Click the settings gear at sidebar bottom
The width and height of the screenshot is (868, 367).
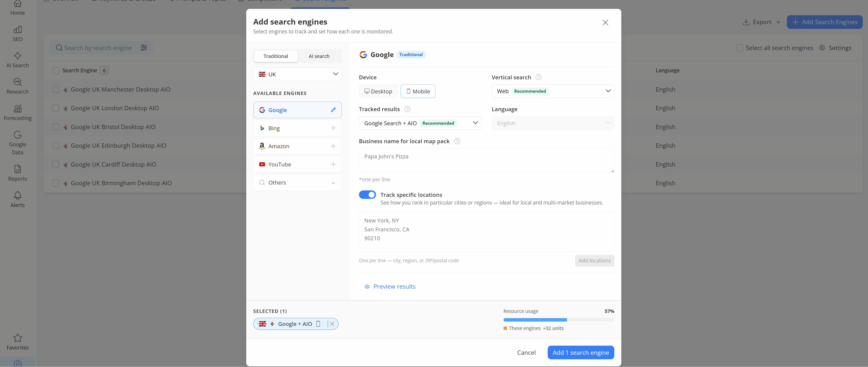click(18, 363)
